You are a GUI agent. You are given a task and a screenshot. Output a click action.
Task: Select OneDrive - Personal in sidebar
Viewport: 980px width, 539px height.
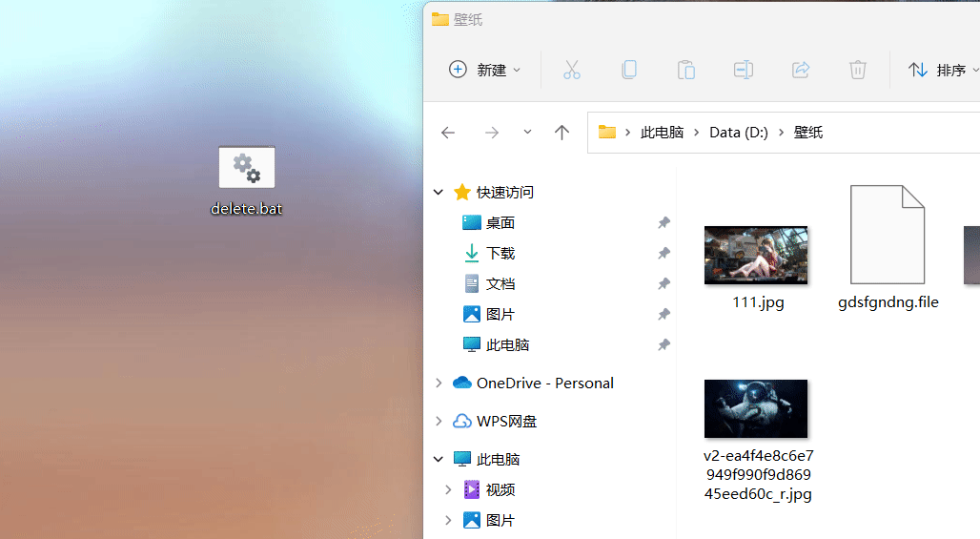pyautogui.click(x=545, y=384)
